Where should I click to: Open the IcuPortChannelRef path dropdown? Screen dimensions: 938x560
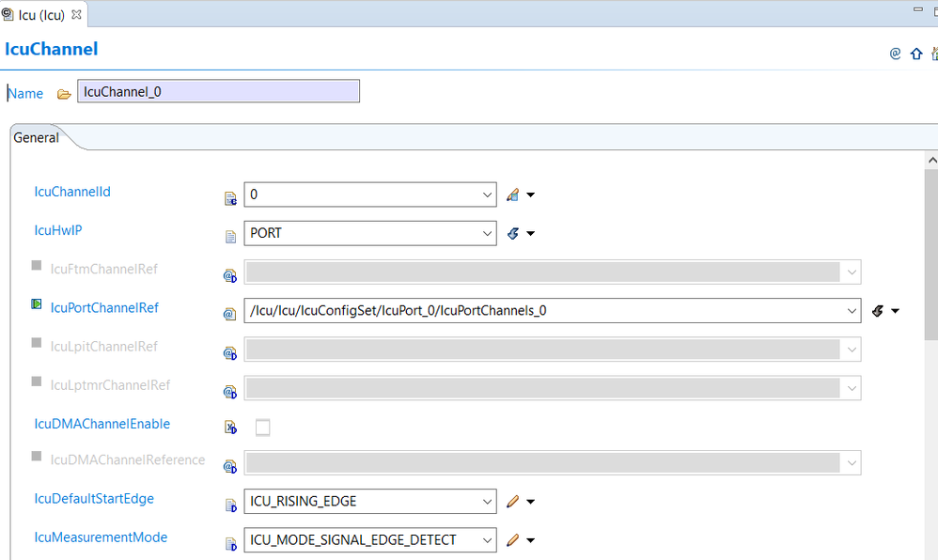pyautogui.click(x=852, y=311)
